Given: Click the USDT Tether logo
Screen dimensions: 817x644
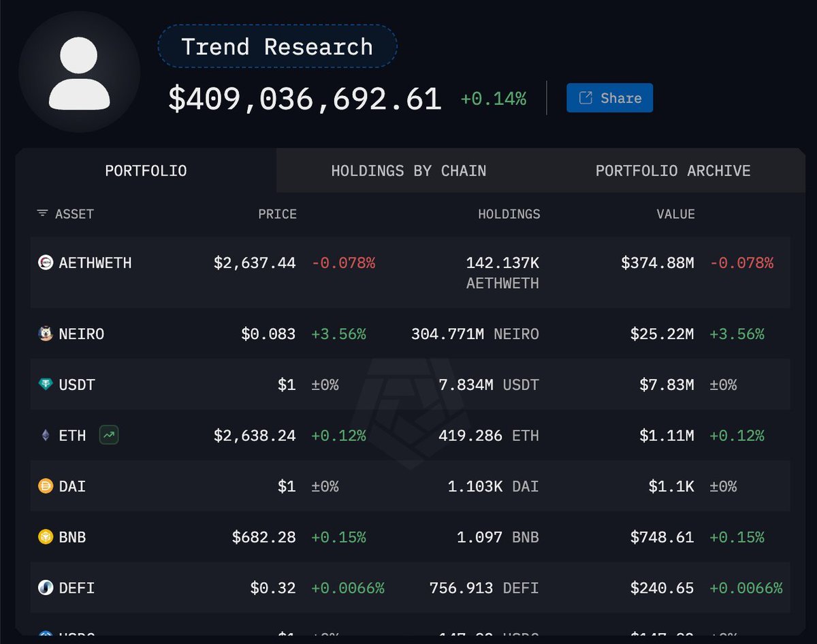Looking at the screenshot, I should pos(45,385).
